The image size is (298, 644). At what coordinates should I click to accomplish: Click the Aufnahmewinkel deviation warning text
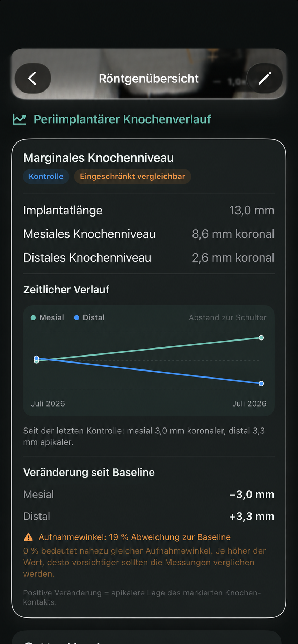pos(135,537)
